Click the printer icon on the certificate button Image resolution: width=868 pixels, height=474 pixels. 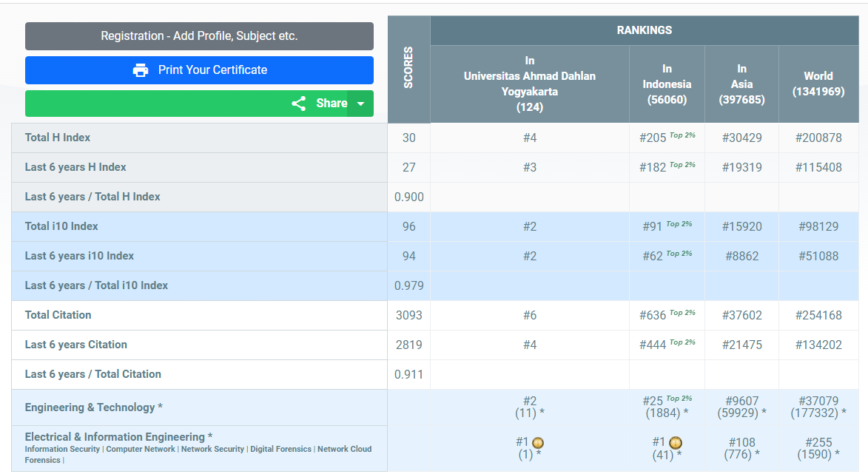[141, 70]
